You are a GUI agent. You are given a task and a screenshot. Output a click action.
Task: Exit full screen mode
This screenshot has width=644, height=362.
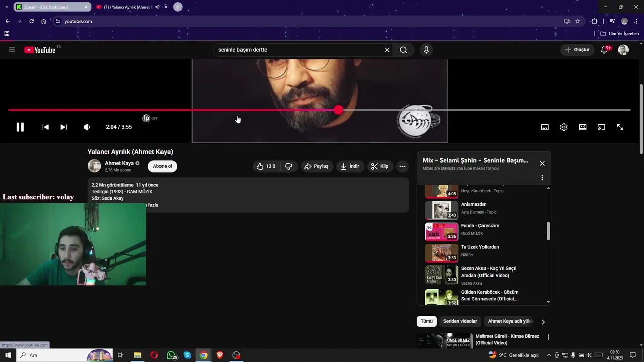[x=620, y=127]
